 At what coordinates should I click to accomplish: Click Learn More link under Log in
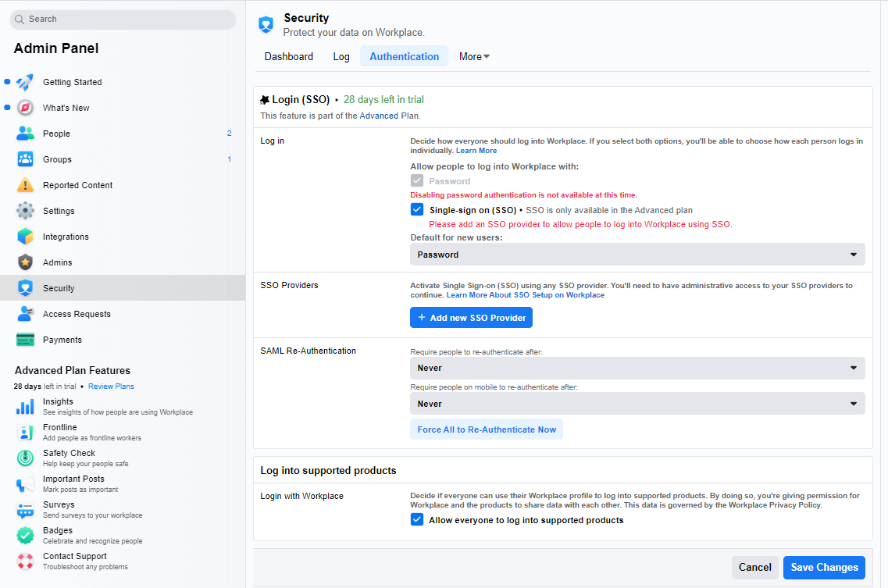[x=476, y=151]
